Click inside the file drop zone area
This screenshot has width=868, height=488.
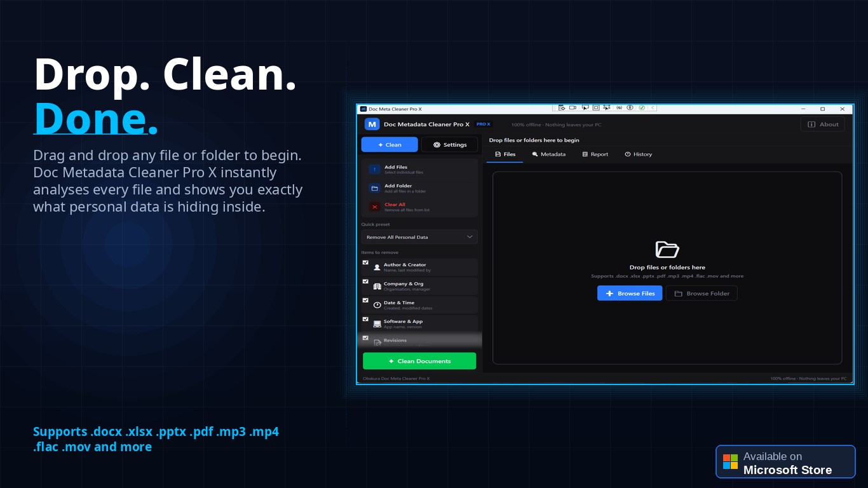[667, 268]
